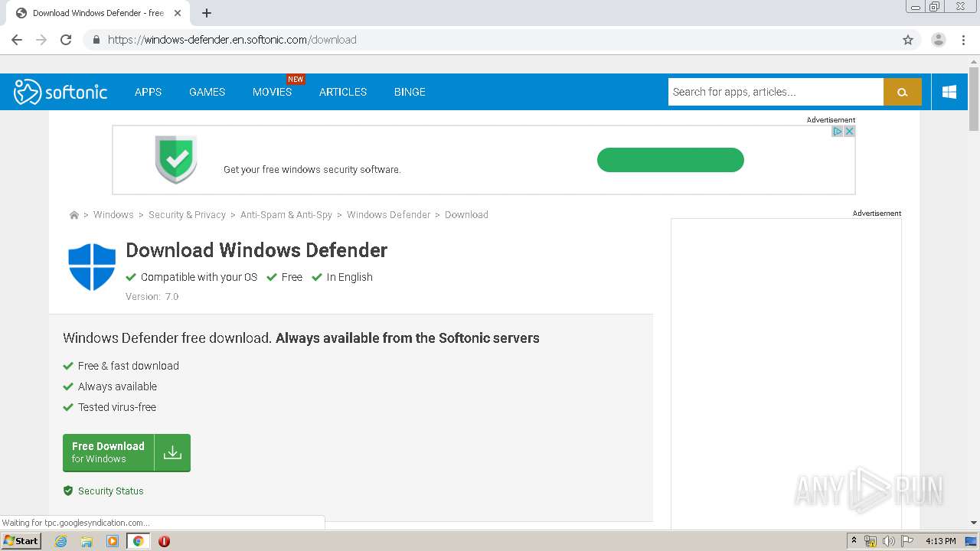Open file explorer from taskbar
980x551 pixels.
(87, 541)
